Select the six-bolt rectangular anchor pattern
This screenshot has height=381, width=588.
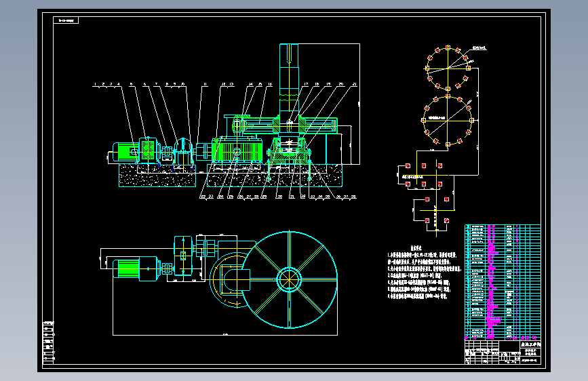tap(424, 175)
